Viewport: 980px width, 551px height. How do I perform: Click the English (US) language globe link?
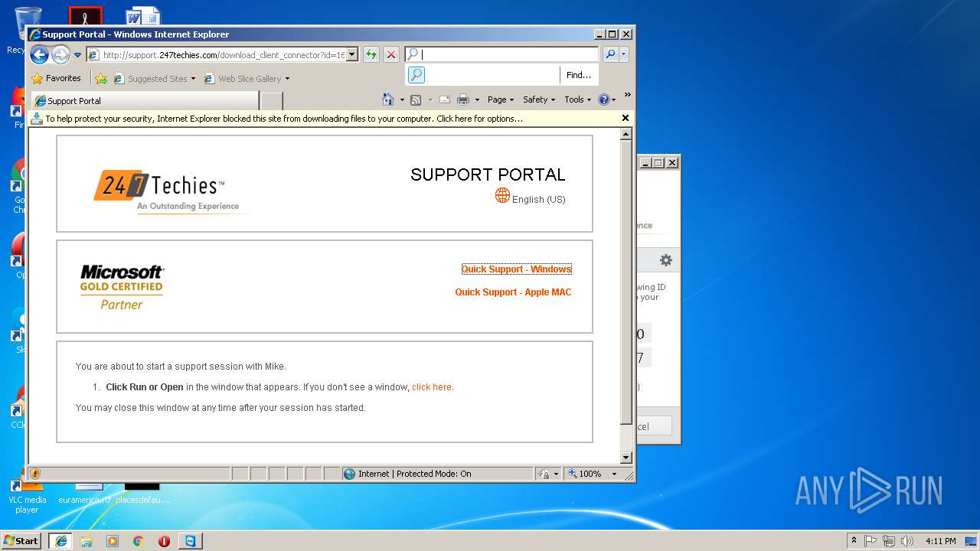530,197
